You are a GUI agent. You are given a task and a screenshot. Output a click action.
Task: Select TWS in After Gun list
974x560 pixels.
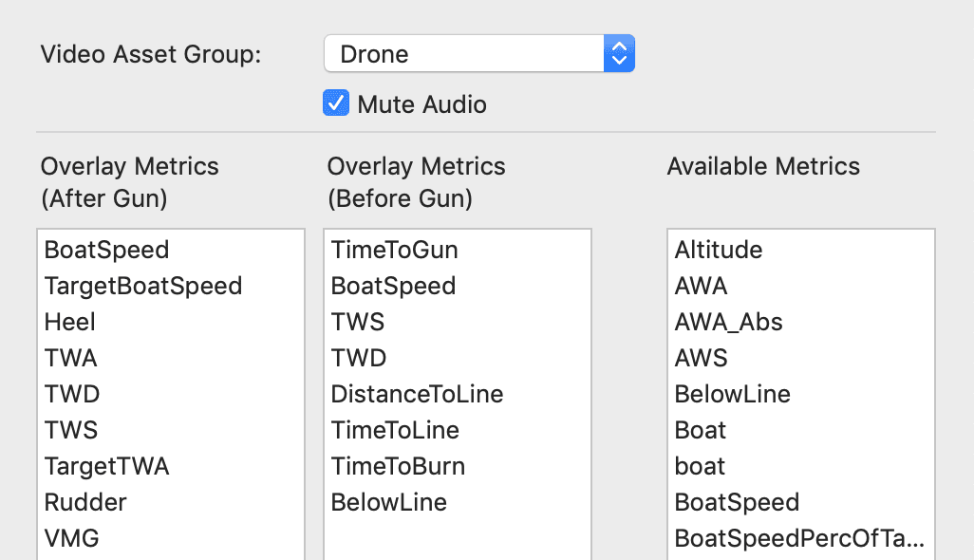point(171,430)
